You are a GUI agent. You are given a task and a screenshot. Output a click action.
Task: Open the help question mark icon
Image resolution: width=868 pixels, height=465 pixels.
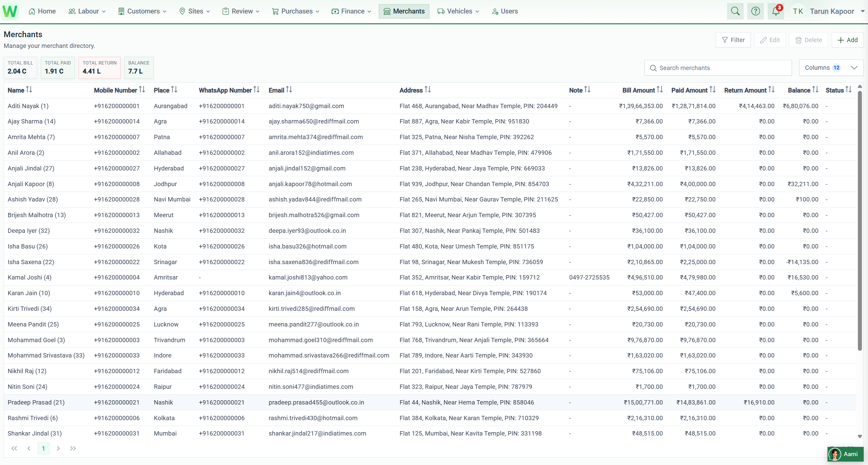[755, 11]
